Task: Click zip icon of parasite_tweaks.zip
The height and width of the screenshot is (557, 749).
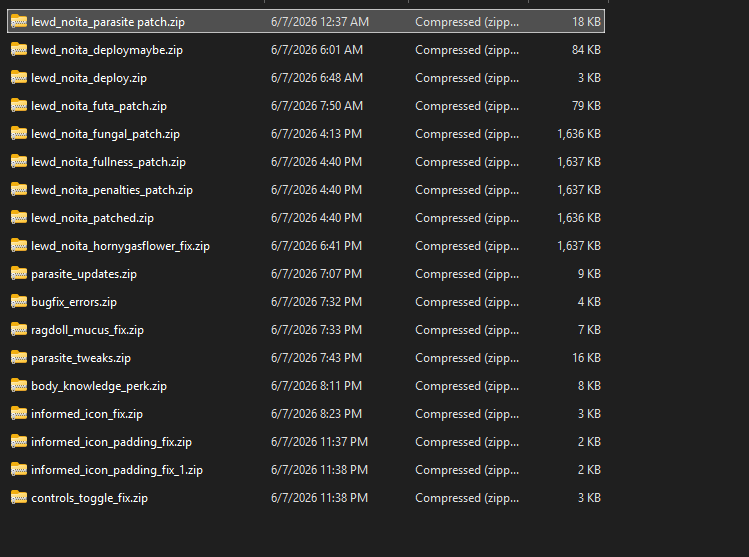Action: click(x=19, y=358)
